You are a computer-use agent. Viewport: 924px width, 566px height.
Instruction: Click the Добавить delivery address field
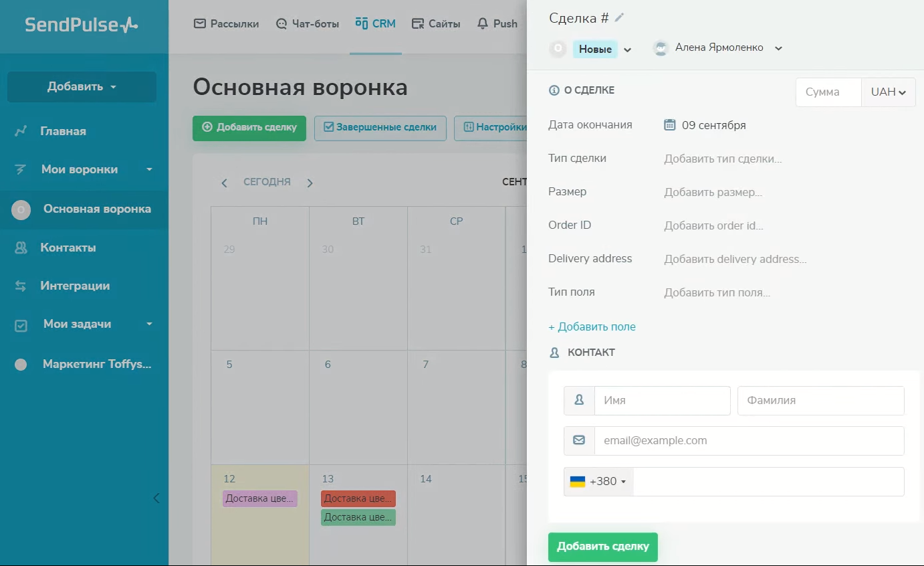tap(735, 259)
